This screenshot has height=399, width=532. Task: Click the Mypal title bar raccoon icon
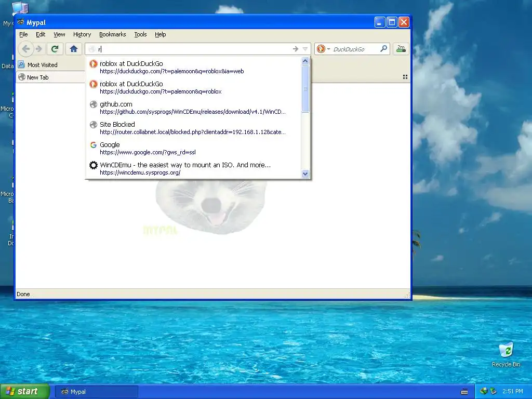pos(21,22)
